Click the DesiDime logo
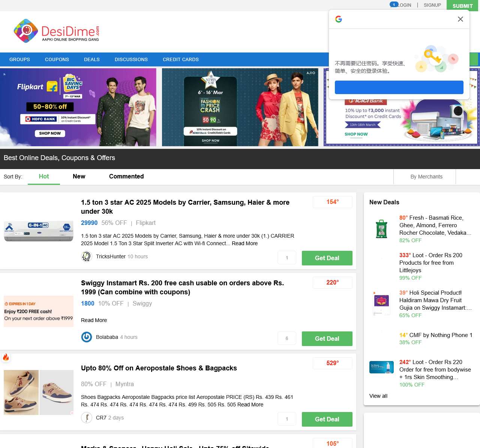Viewport: 480px width, 448px height. click(57, 31)
